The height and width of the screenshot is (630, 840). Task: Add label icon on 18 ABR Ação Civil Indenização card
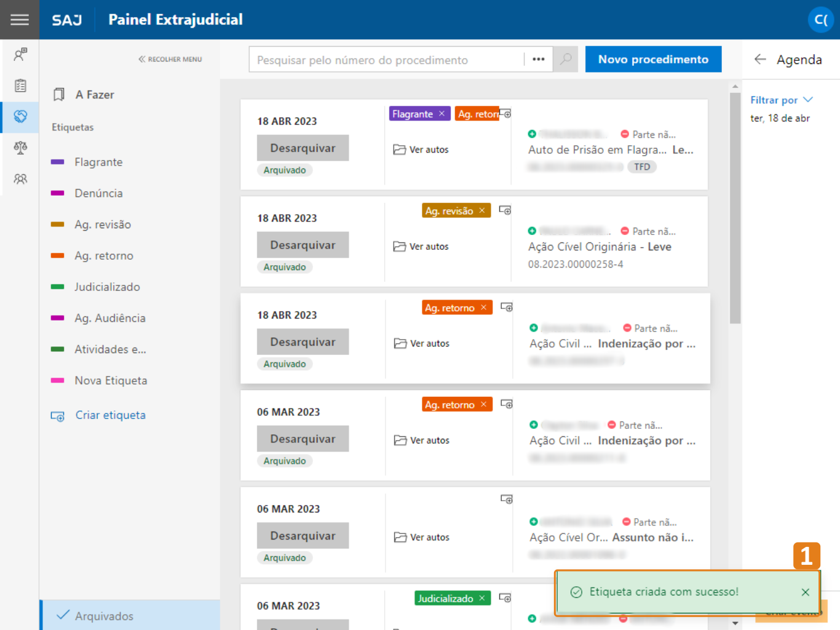click(507, 307)
